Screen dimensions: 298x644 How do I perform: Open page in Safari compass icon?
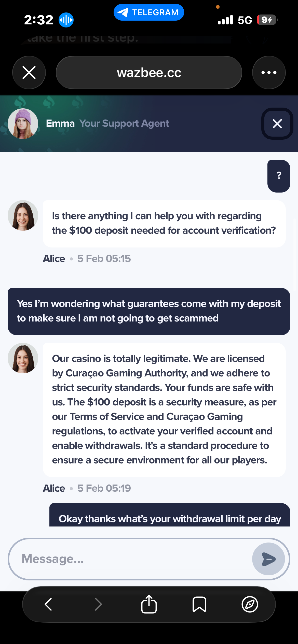coord(250,604)
